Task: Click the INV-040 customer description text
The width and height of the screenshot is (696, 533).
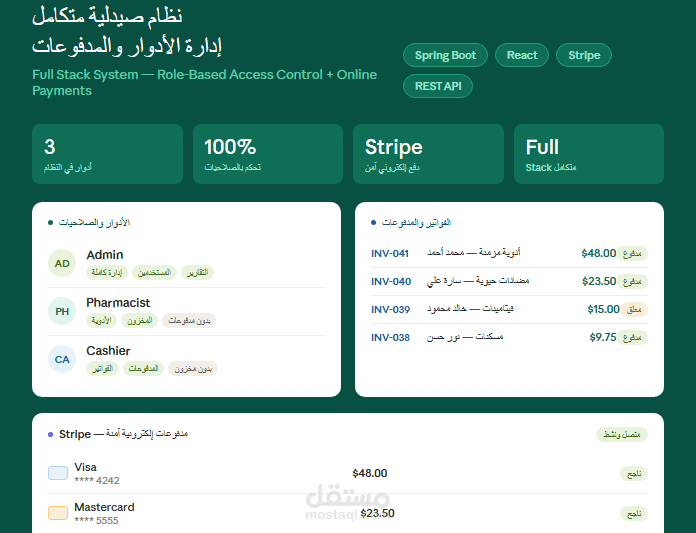Action: click(478, 281)
